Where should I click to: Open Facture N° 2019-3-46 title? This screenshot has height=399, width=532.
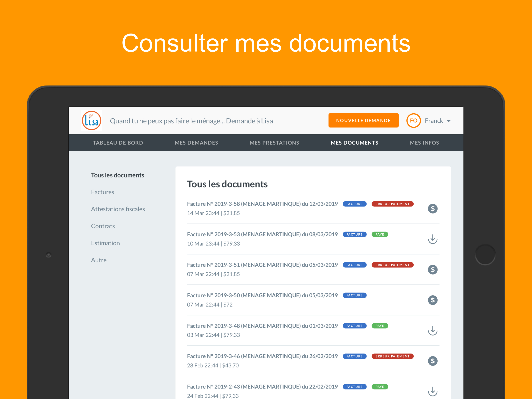pyautogui.click(x=262, y=356)
